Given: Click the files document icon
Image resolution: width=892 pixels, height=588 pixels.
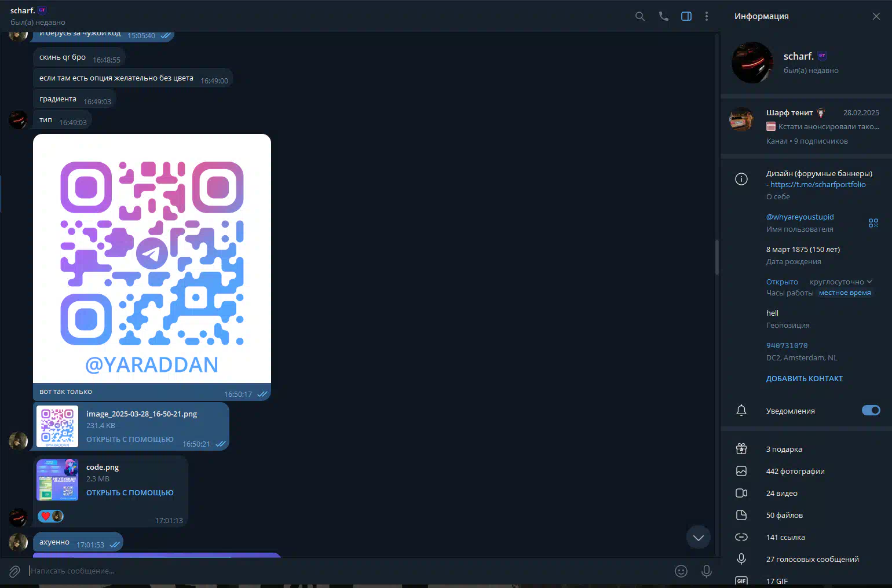Looking at the screenshot, I should (741, 515).
